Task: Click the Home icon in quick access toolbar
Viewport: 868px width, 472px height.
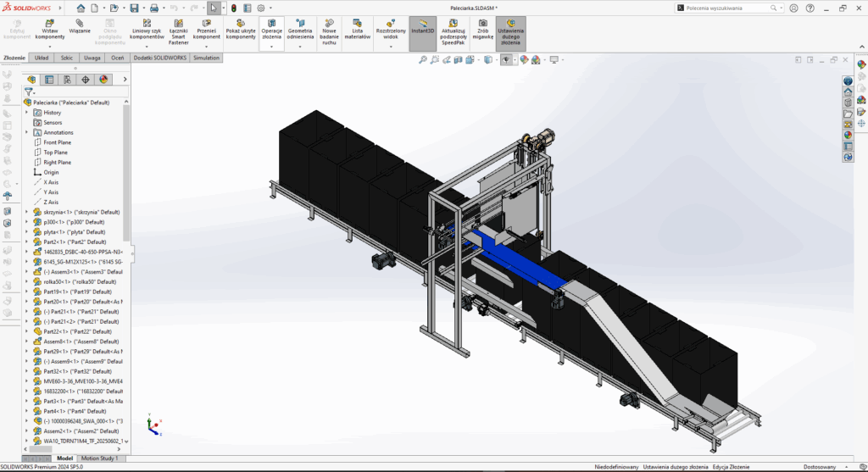Action: pos(81,8)
